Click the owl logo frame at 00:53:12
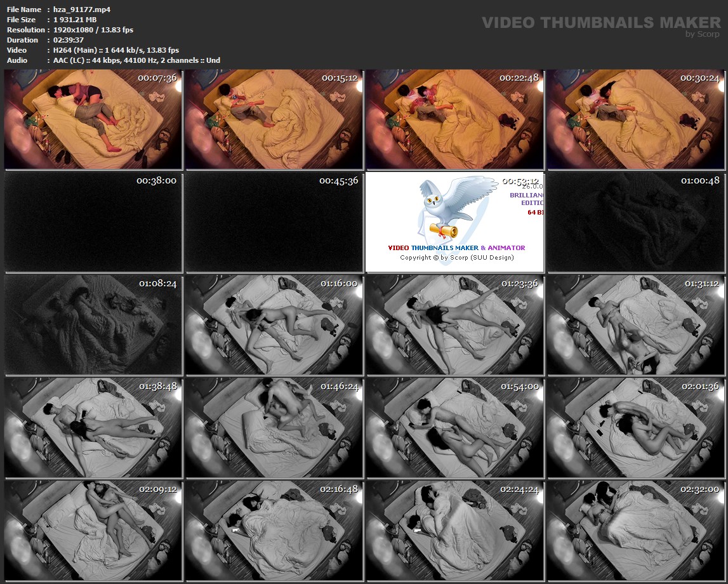Image resolution: width=728 pixels, height=584 pixels. click(455, 222)
